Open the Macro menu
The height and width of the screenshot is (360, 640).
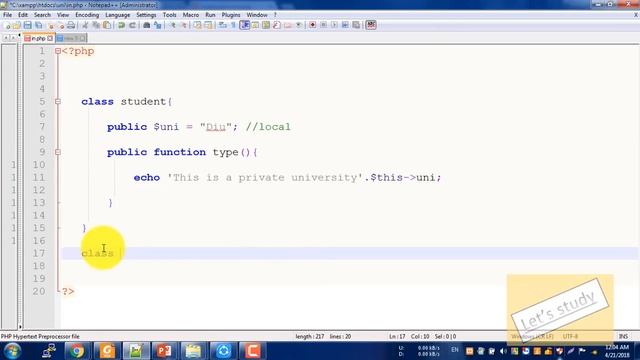click(191, 15)
